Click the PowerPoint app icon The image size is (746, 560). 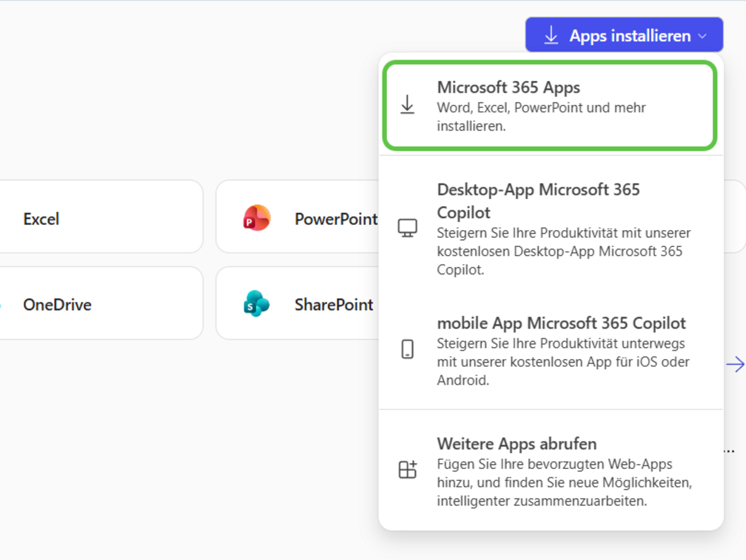[x=257, y=218]
